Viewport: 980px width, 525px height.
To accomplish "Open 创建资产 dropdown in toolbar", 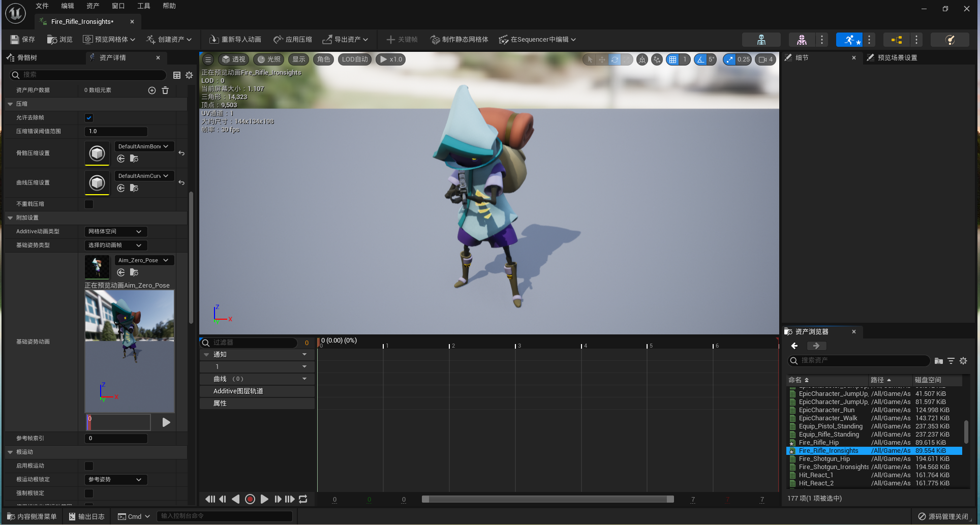I will [x=169, y=39].
